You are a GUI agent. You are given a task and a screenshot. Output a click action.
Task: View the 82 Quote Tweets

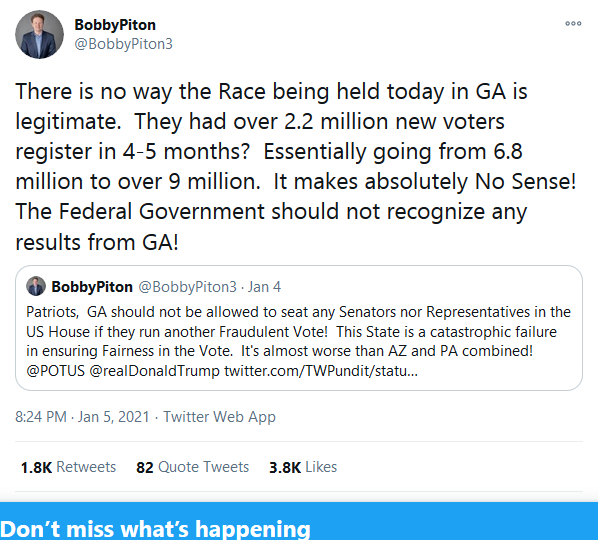click(x=192, y=467)
